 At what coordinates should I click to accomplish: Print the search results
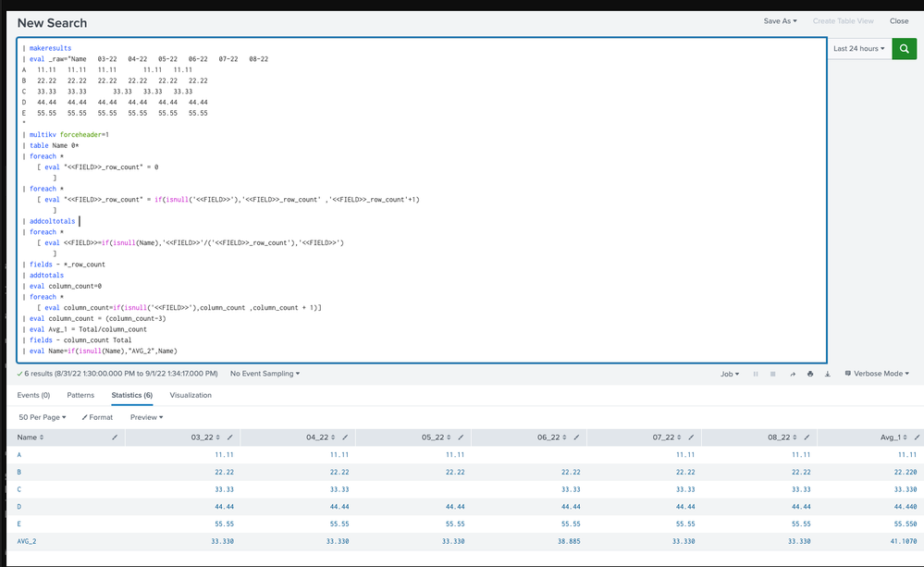[x=810, y=374]
